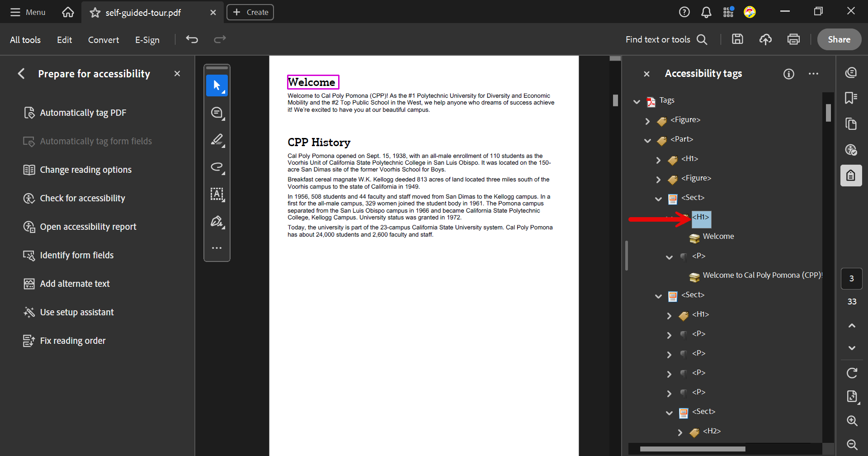Image resolution: width=868 pixels, height=456 pixels.
Task: Expand the top-level Figure tag
Action: pos(647,121)
